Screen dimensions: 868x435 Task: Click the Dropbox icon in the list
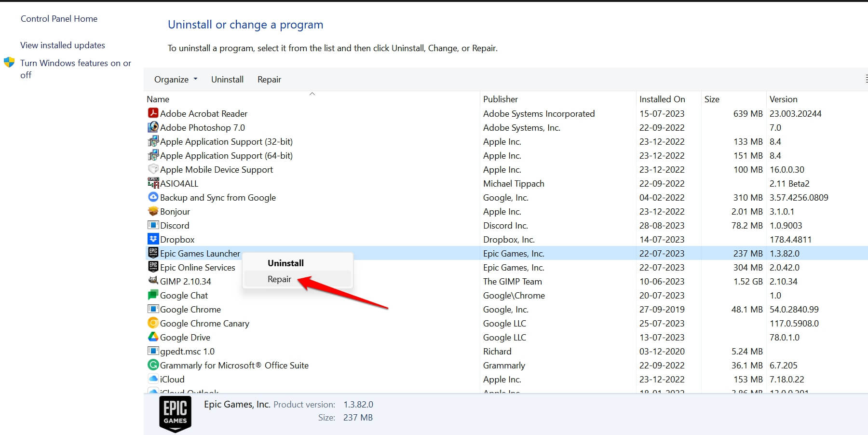pos(152,239)
